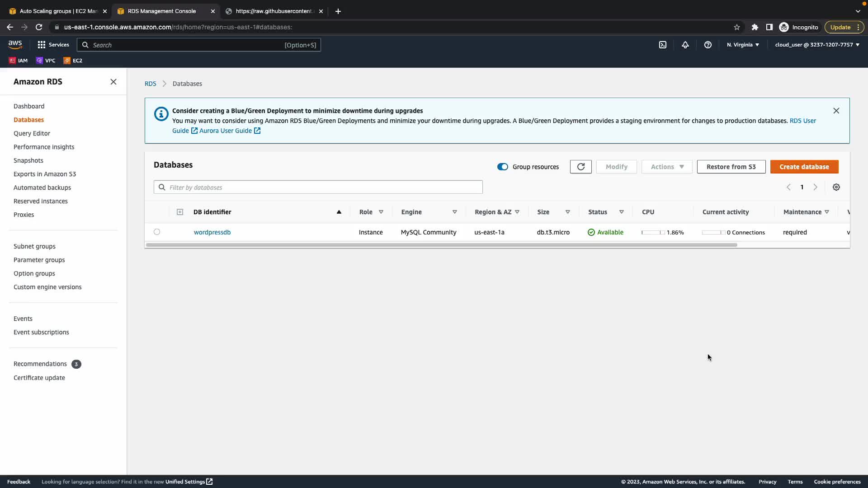Select the wordpressdb radio button
The height and width of the screenshot is (488, 868).
click(x=157, y=232)
